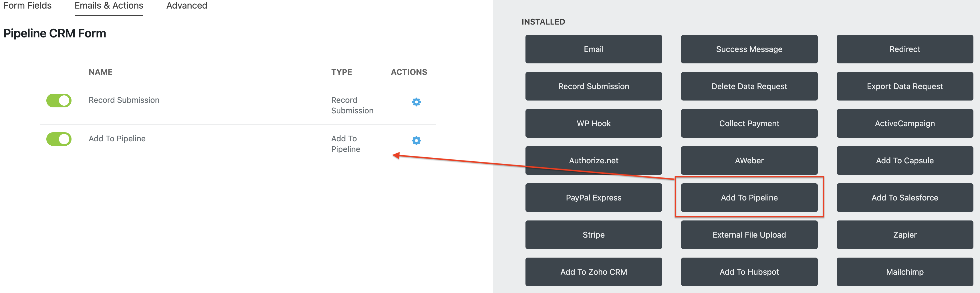Add a Success Message action
This screenshot has width=980, height=293.
(x=749, y=49)
